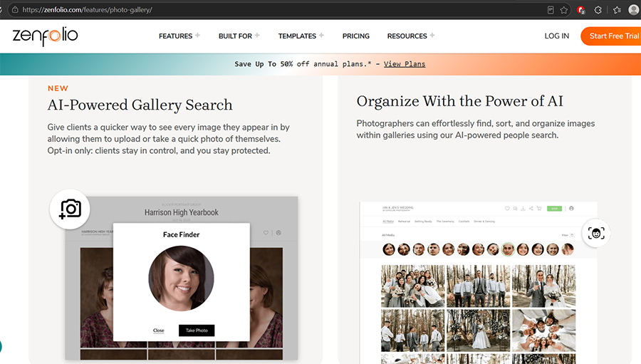Open the red browser extension icon

[x=581, y=10]
